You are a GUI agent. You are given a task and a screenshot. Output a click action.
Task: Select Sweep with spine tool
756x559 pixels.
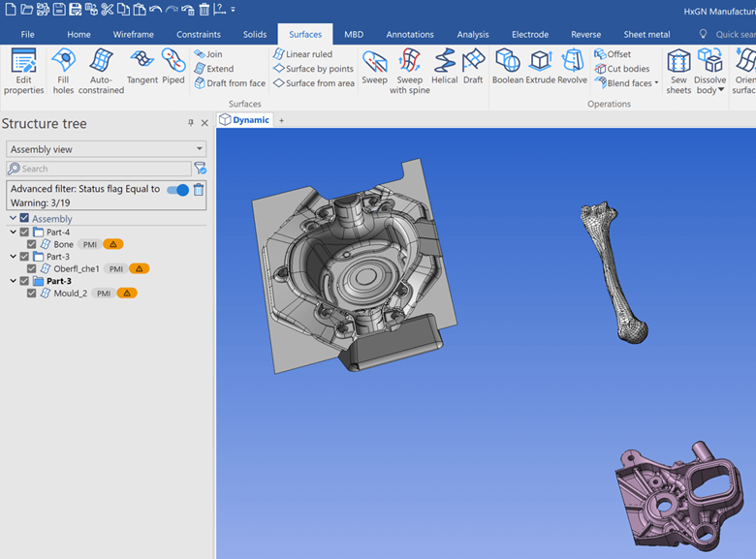click(x=410, y=72)
